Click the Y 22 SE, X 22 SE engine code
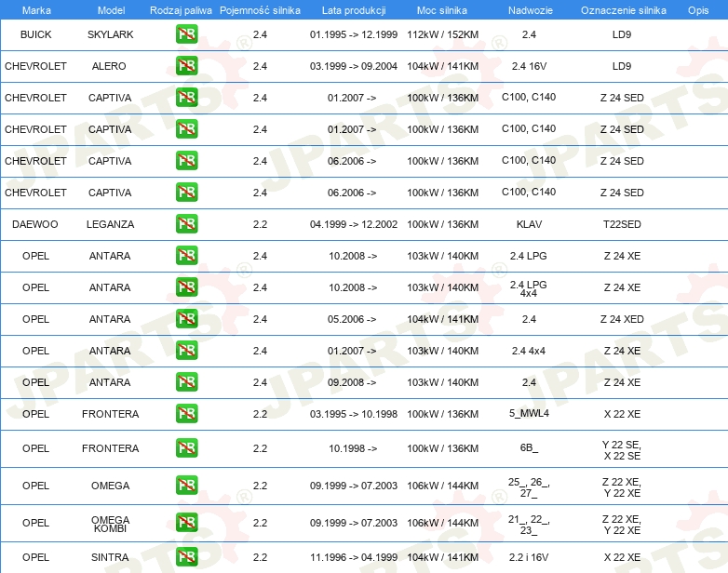This screenshot has width=728, height=573. point(622,450)
